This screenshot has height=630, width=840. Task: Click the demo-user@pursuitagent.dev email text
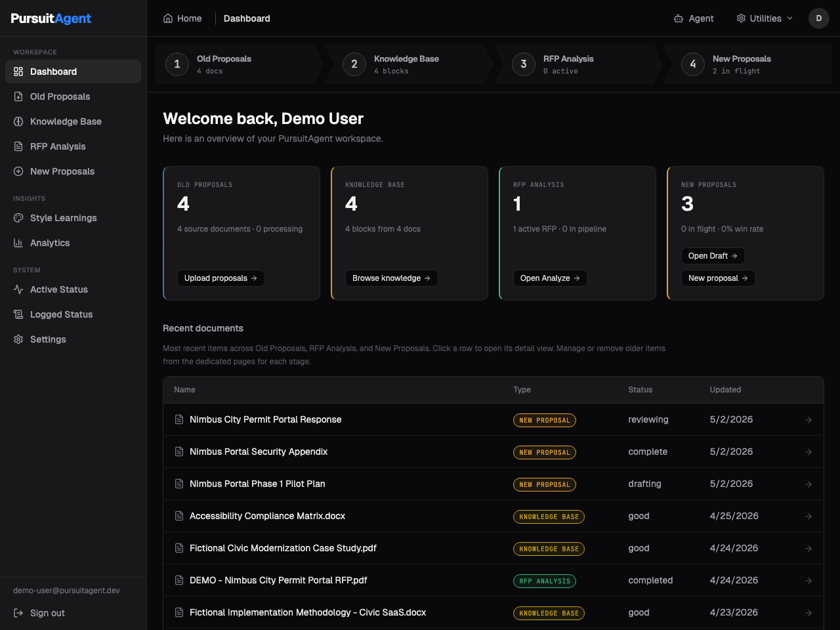tap(66, 591)
